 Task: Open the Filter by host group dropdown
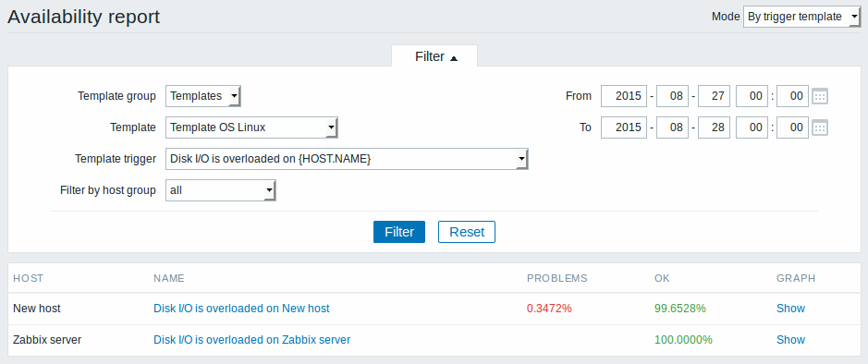pyautogui.click(x=220, y=191)
